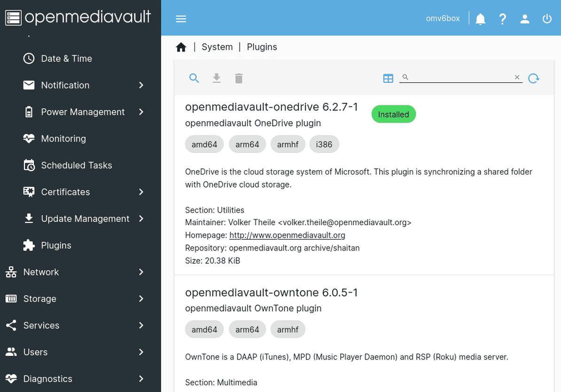The height and width of the screenshot is (392, 561).
Task: Click the Size: 20.38 KiB text
Action: click(212, 260)
